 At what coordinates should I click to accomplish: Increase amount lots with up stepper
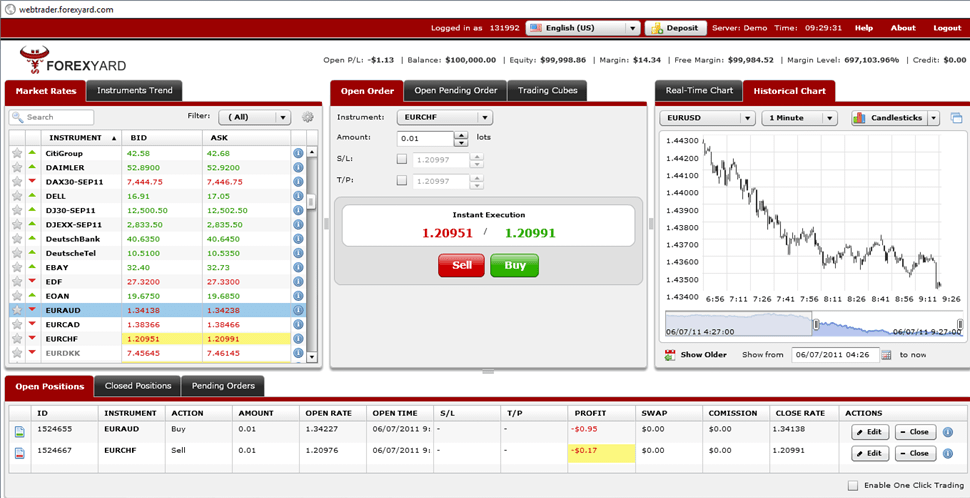pyautogui.click(x=461, y=135)
